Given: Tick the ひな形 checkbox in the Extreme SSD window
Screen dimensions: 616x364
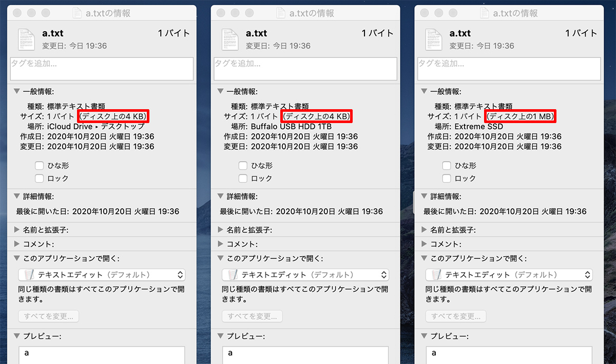Looking at the screenshot, I should 446,166.
